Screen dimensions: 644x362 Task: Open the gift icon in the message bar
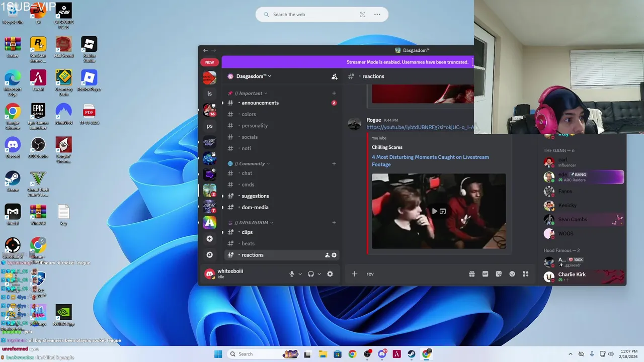click(x=472, y=274)
